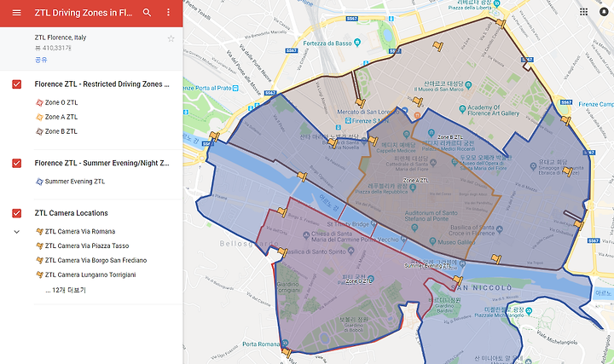The height and width of the screenshot is (364, 614).
Task: Click the Porta Romana camera marker on map
Action: tap(287, 353)
